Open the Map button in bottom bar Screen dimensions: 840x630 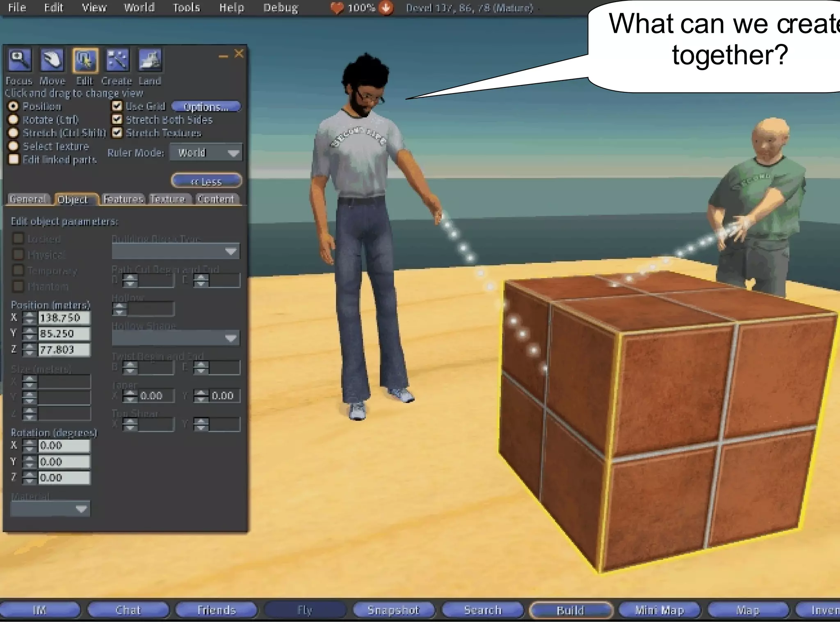click(x=748, y=610)
